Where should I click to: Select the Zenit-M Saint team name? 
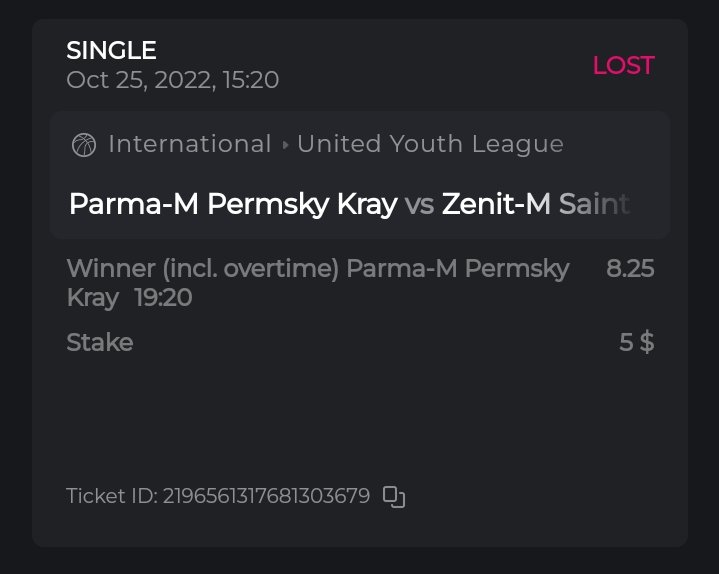tap(536, 205)
